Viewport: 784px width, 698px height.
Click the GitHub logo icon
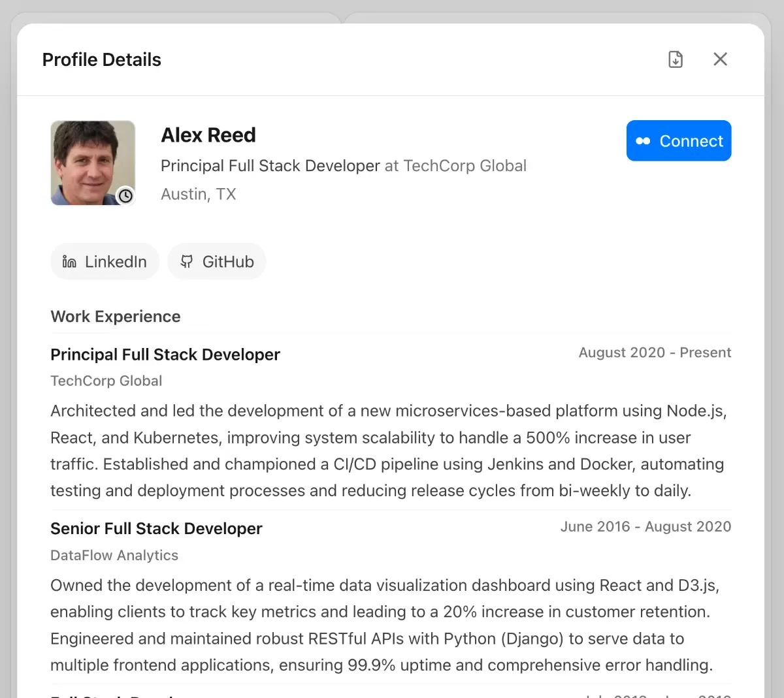(187, 262)
